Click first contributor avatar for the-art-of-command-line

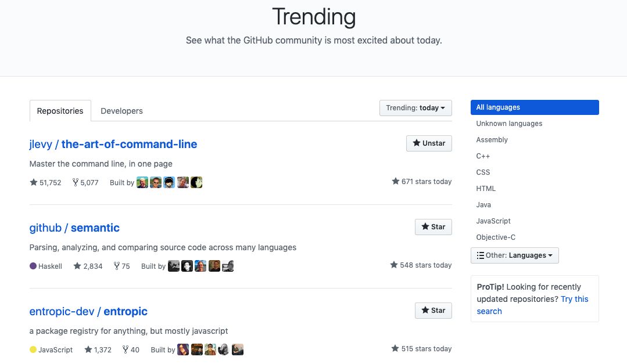coord(142,182)
